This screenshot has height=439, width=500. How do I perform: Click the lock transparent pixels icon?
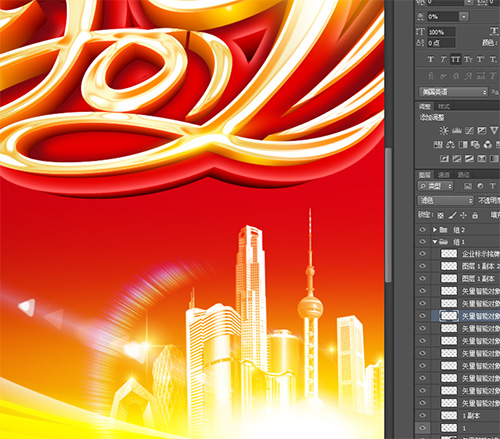click(441, 215)
